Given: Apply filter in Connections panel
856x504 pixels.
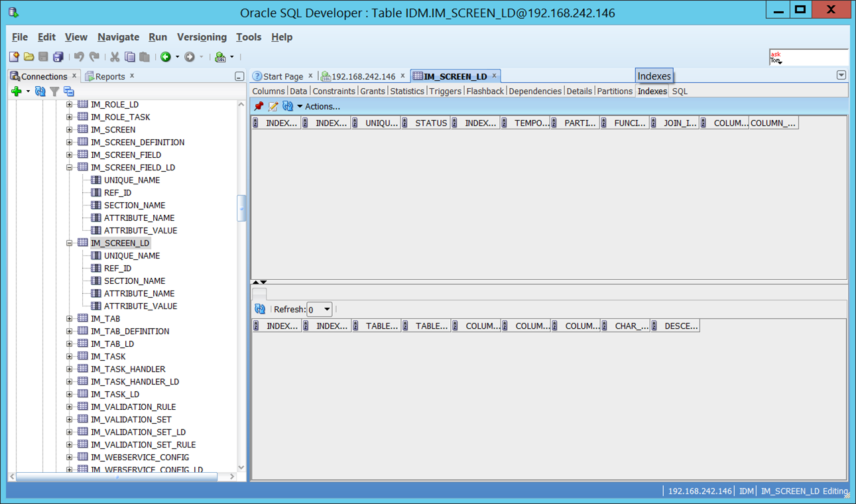Looking at the screenshot, I should (x=54, y=92).
